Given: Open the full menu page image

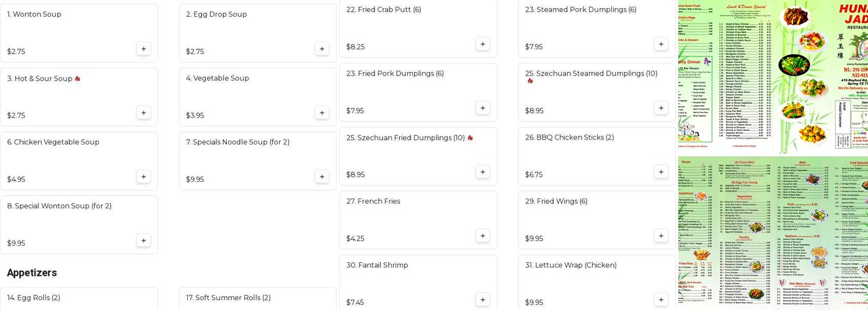Looking at the screenshot, I should [773, 233].
